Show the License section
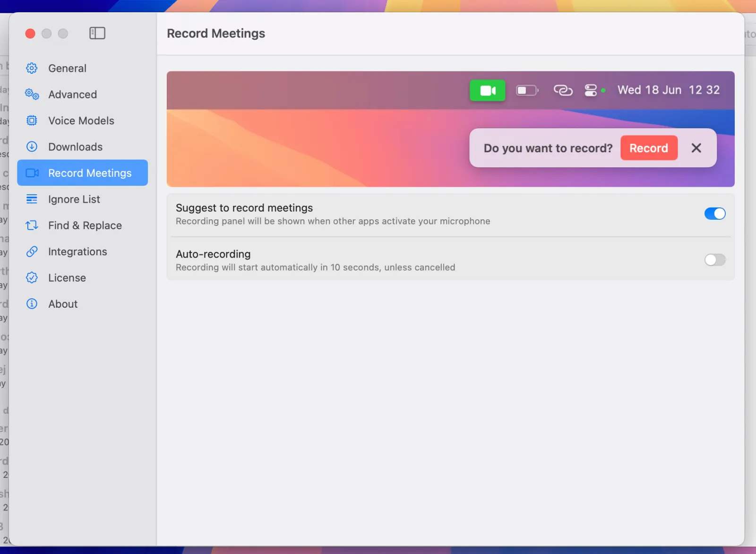Screen dimensions: 756x554 coord(82,277)
